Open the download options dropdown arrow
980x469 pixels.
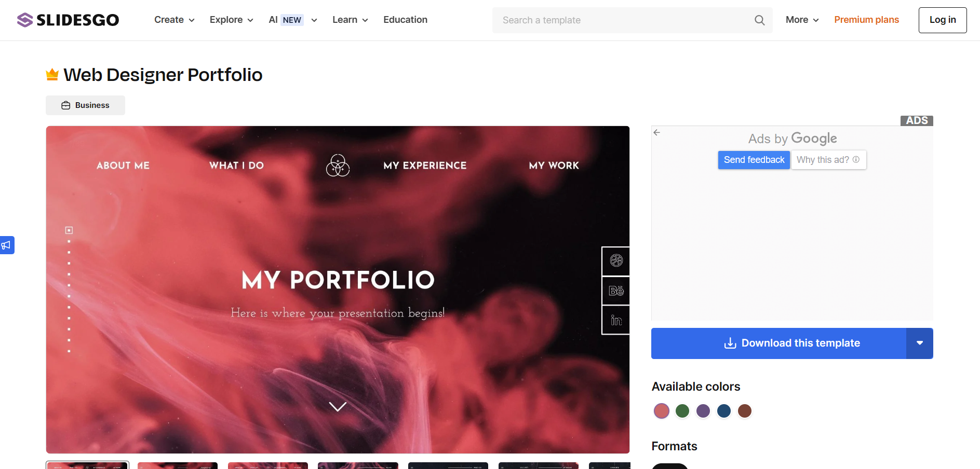[x=920, y=343]
